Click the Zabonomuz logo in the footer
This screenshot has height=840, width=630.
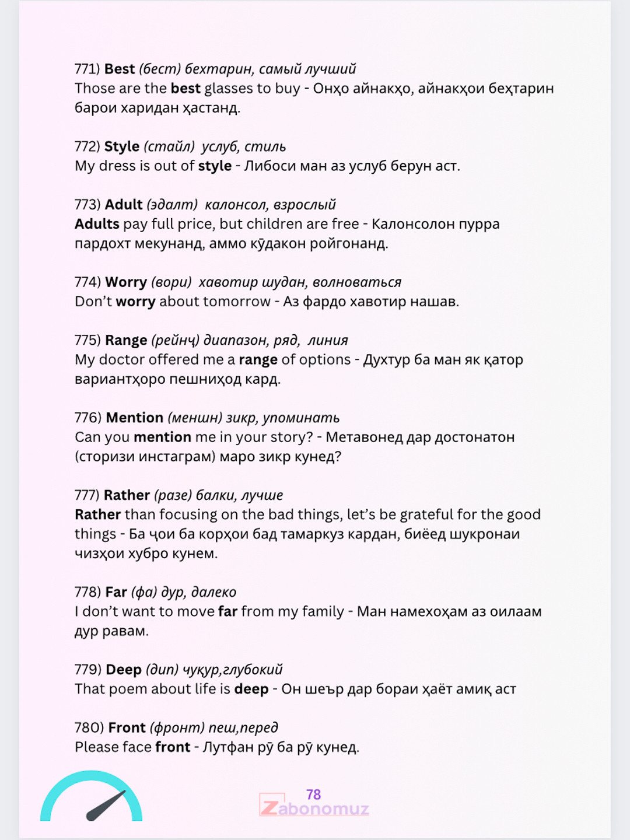click(314, 808)
